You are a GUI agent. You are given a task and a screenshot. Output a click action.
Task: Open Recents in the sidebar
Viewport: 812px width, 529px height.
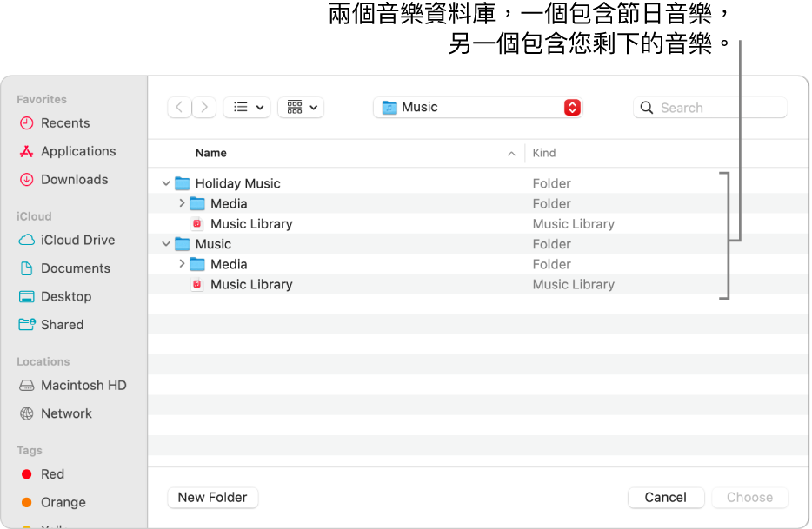[x=55, y=123]
